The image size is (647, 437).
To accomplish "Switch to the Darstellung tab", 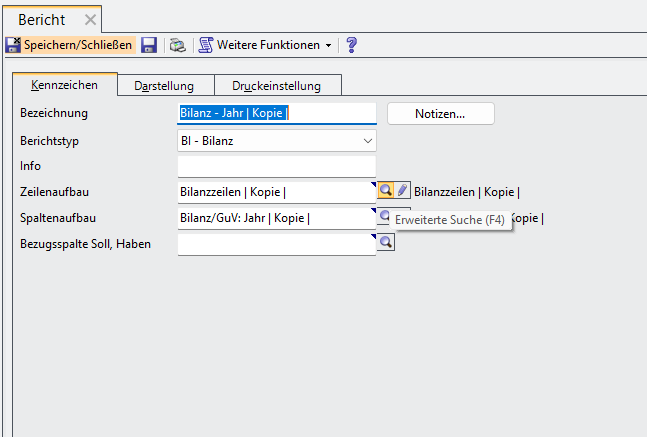I will pyautogui.click(x=163, y=86).
